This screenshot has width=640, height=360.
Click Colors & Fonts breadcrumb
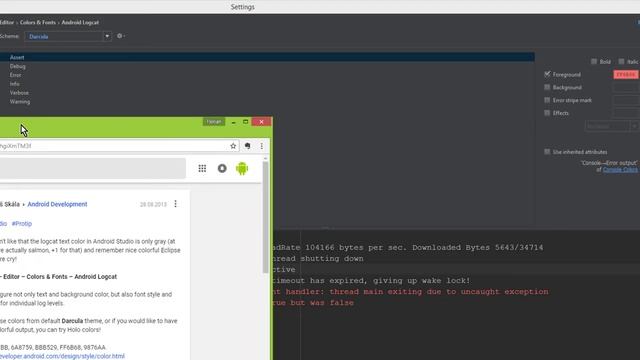pos(38,22)
